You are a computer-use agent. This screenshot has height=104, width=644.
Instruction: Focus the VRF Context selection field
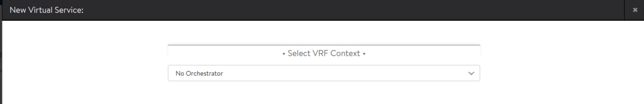click(x=324, y=73)
